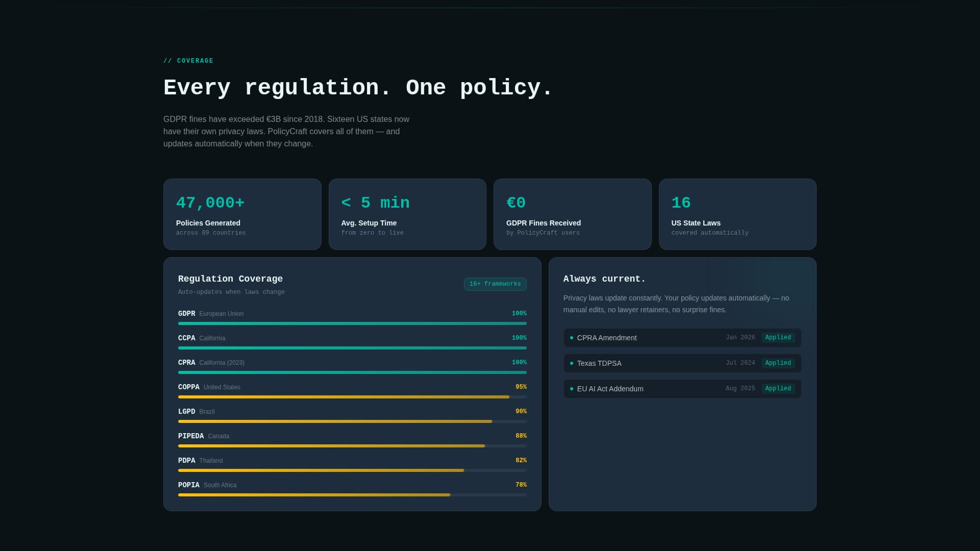Click the status dot beside EU AI Act Addendum
The height and width of the screenshot is (551, 980).
[572, 389]
